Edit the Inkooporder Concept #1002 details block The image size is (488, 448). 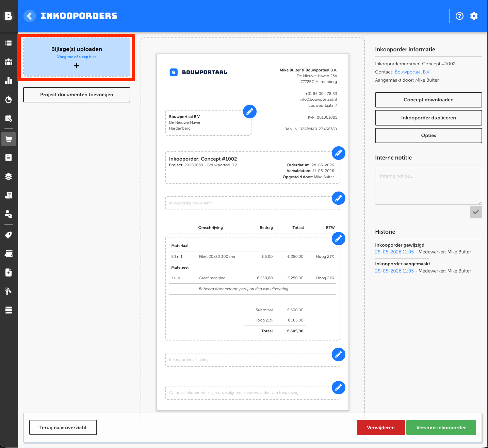click(339, 153)
